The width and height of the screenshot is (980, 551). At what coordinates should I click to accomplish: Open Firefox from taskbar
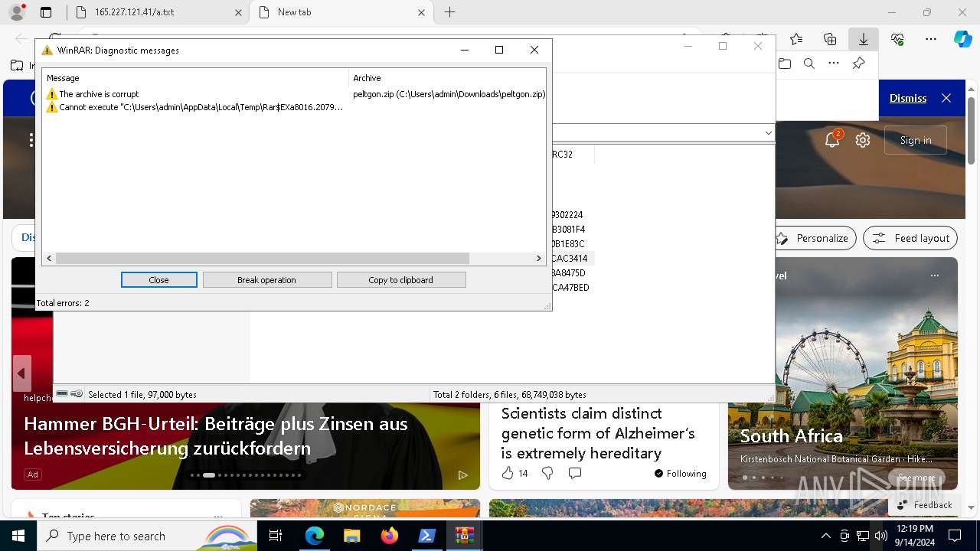pyautogui.click(x=390, y=536)
